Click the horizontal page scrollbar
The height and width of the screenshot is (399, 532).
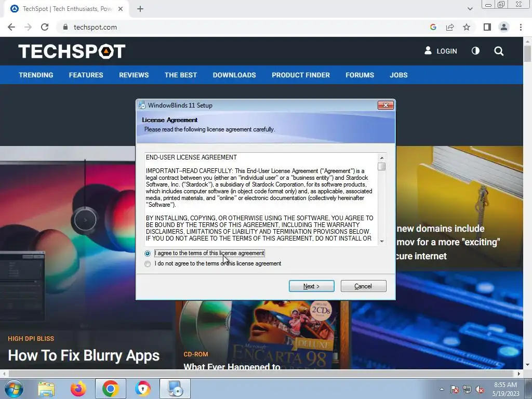[x=261, y=374]
